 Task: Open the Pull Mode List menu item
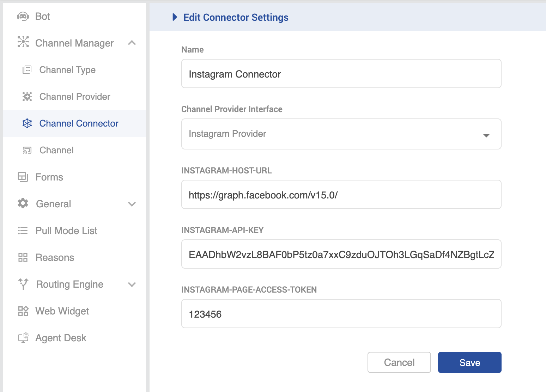tap(66, 231)
